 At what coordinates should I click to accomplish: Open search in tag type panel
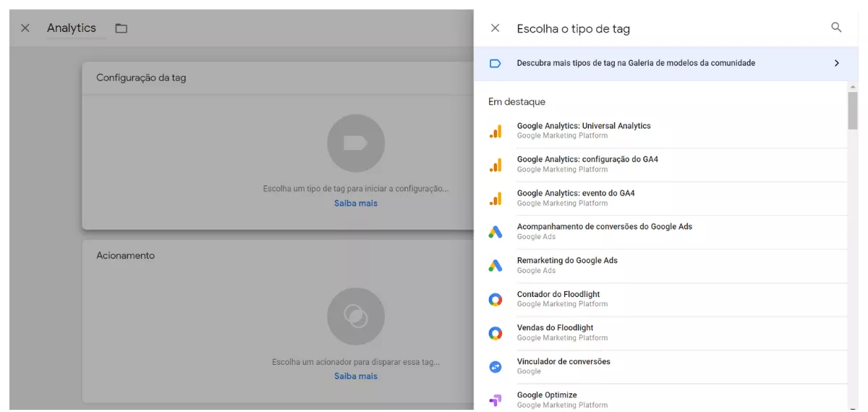click(x=836, y=28)
